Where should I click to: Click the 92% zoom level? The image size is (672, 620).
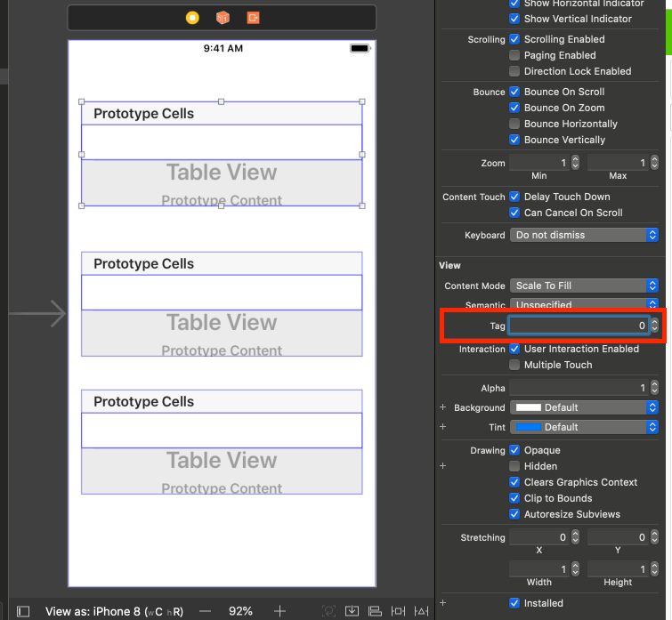click(240, 611)
